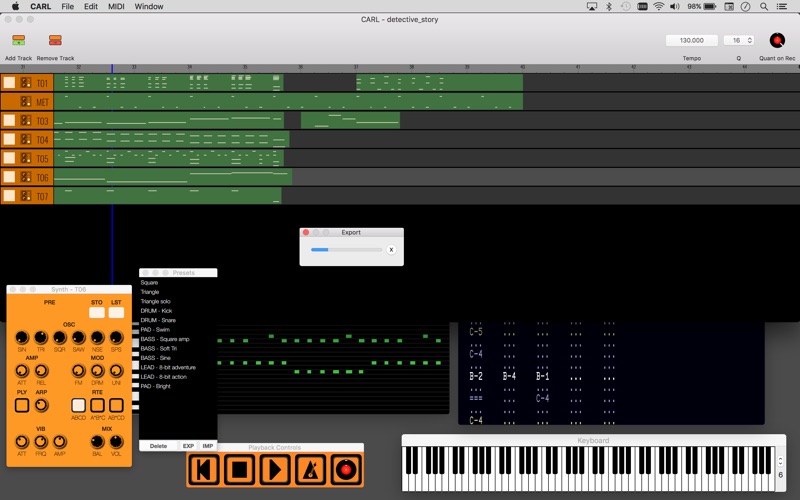Cancel export with the x button

tap(391, 249)
